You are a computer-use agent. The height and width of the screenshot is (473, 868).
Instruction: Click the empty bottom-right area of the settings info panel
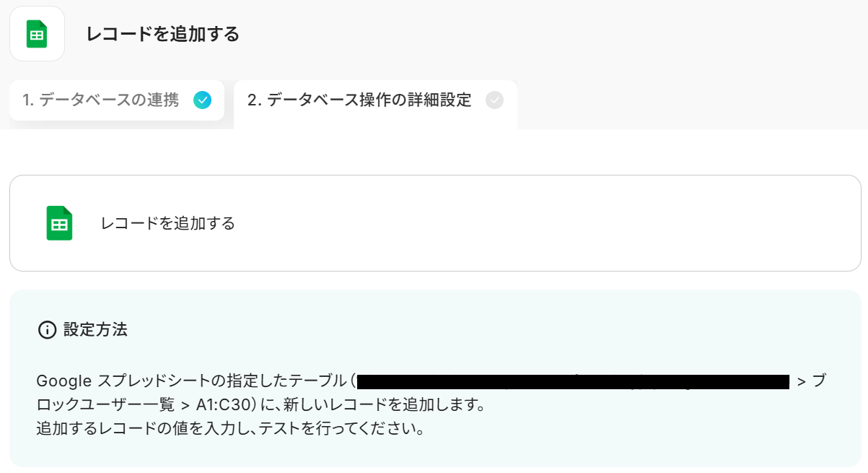[x=722, y=441]
